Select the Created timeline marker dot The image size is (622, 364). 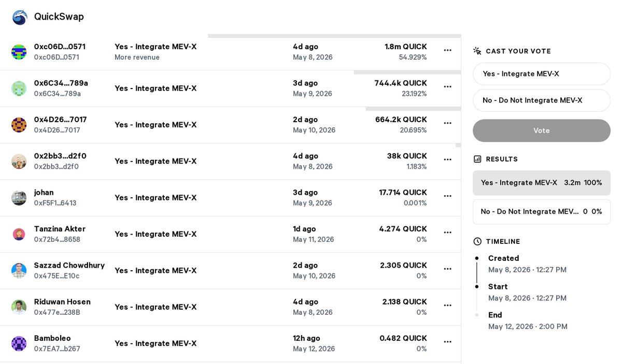tap(477, 258)
